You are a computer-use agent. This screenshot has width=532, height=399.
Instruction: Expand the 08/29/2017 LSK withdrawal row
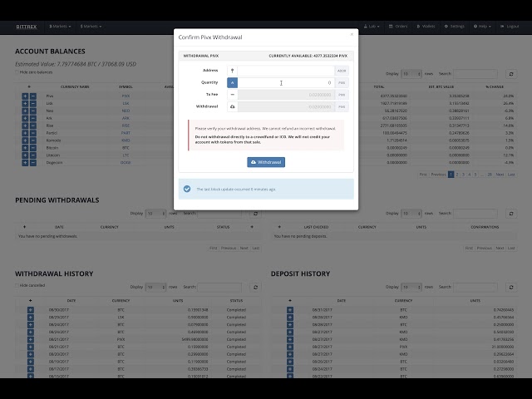[31, 318]
